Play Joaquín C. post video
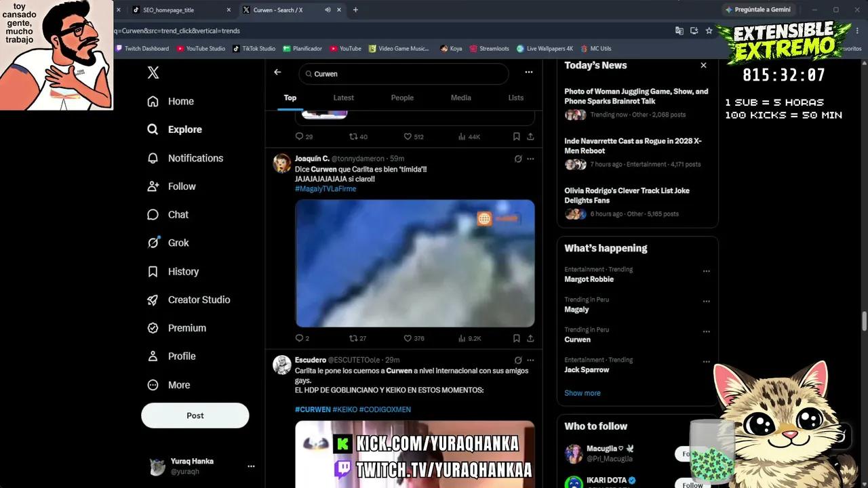The image size is (868, 488). pyautogui.click(x=415, y=263)
